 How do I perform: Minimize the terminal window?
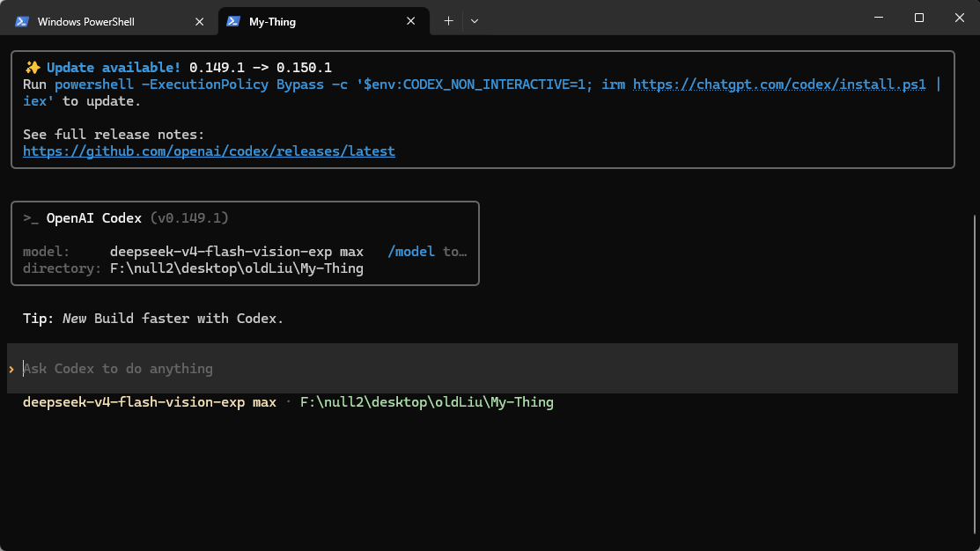[x=879, y=18]
